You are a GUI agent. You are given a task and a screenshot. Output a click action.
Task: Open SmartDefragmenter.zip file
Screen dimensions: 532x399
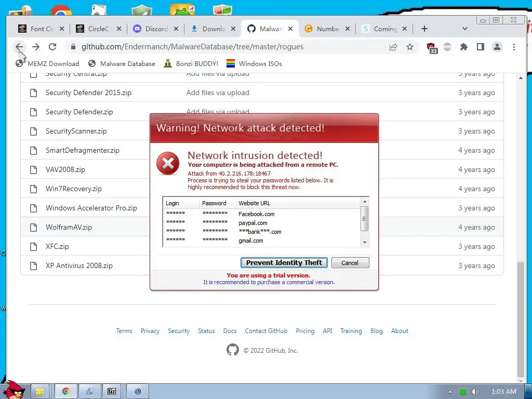pyautogui.click(x=83, y=150)
